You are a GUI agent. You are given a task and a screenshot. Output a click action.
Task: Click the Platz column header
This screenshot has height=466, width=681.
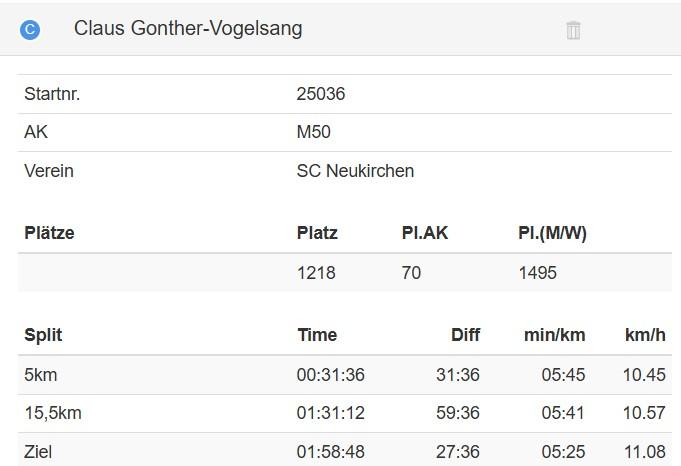[317, 233]
